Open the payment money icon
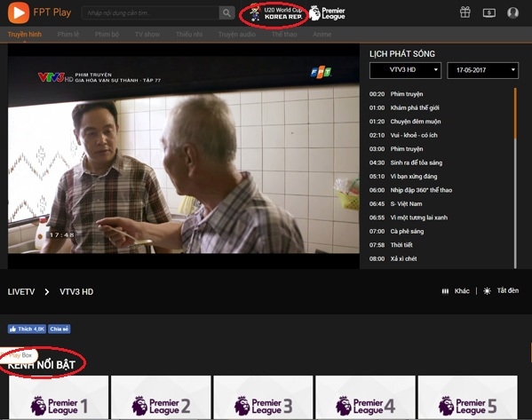Image resolution: width=532 pixels, height=420 pixels. coord(488,13)
